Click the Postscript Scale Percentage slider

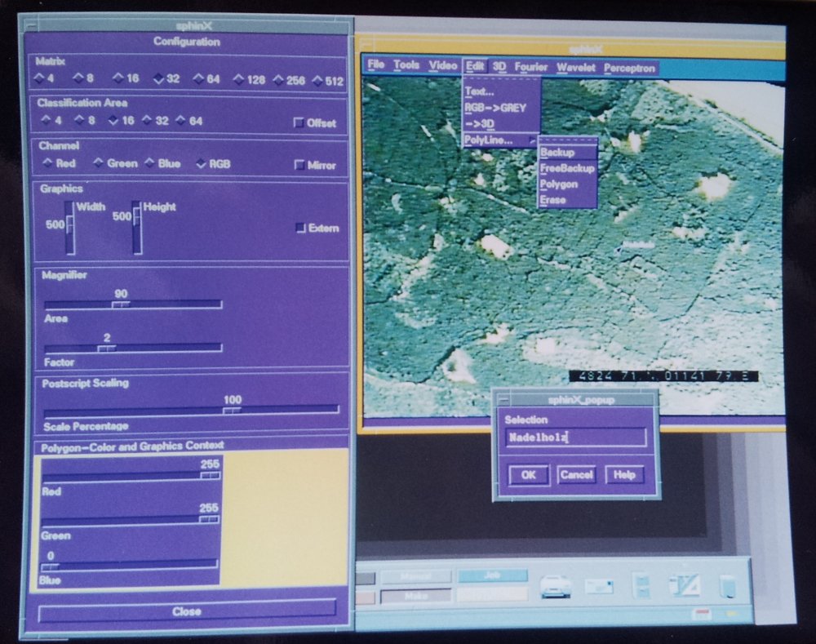click(x=232, y=410)
